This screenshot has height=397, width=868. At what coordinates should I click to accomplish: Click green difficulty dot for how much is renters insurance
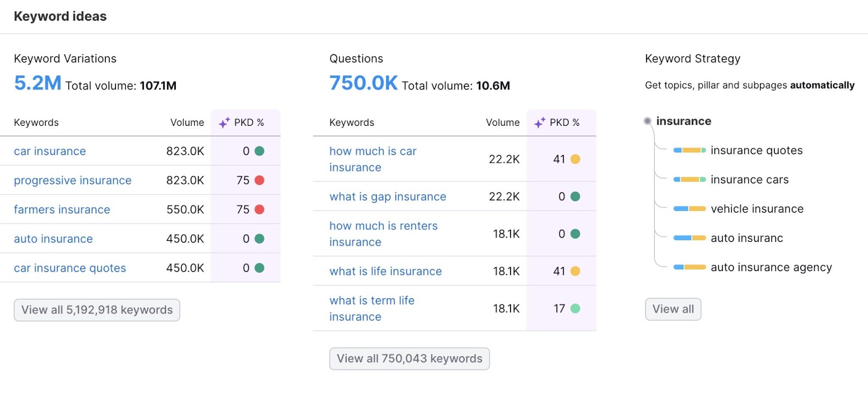[x=575, y=234]
